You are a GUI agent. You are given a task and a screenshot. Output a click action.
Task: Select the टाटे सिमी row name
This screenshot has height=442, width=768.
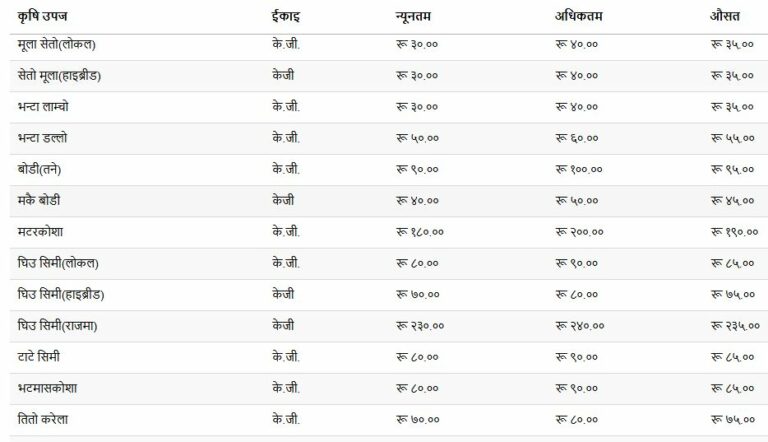(39, 357)
